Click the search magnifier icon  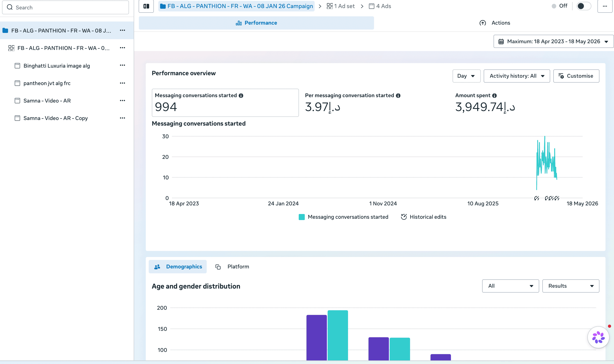10,7
